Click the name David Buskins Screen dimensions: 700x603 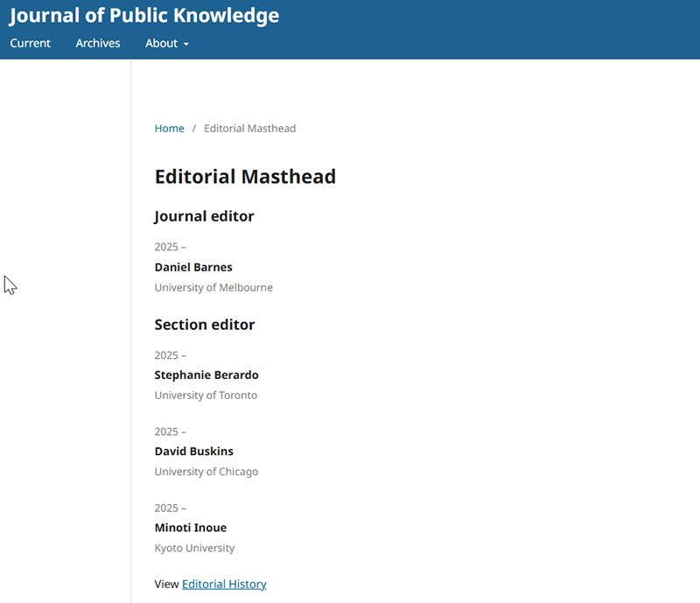pos(193,451)
